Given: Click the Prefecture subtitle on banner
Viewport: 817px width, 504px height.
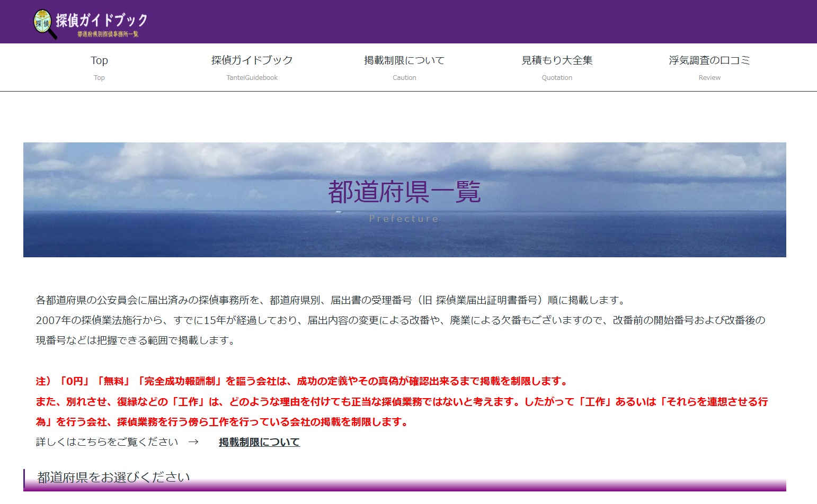Looking at the screenshot, I should (404, 219).
